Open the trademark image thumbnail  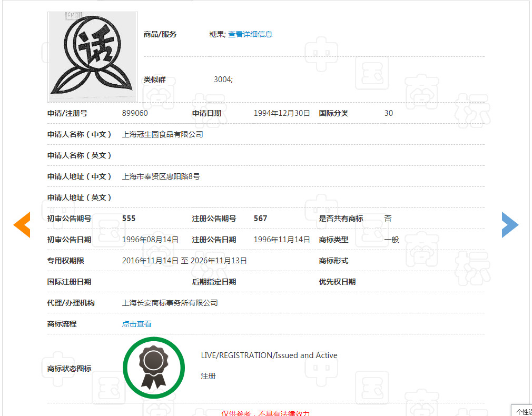click(92, 55)
